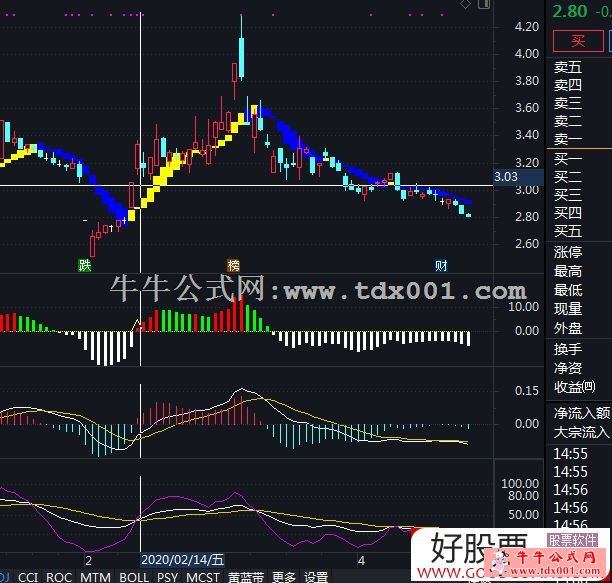Select the 买四 order book row
Viewport: 612px width, 583px height.
[x=568, y=213]
